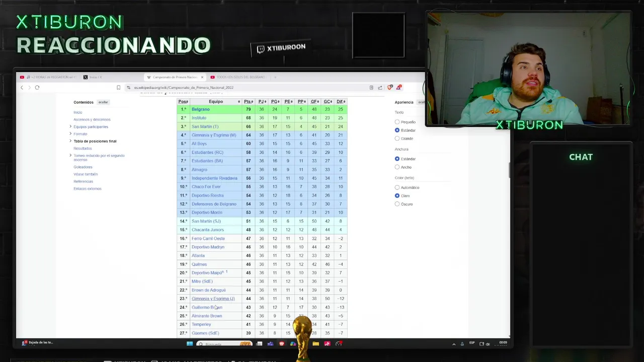The height and width of the screenshot is (362, 644).
Task: Sort table by Pos column
Action: [183, 102]
